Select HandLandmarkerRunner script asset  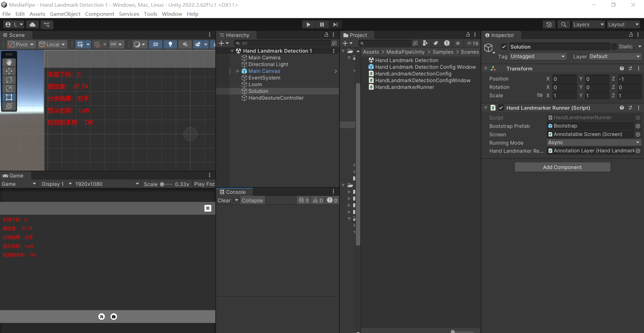(405, 87)
